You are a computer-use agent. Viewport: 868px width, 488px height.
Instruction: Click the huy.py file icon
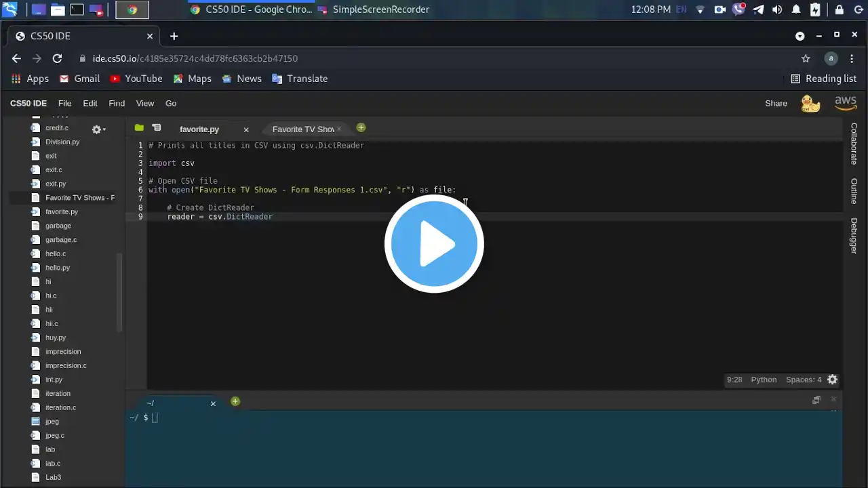(x=36, y=338)
